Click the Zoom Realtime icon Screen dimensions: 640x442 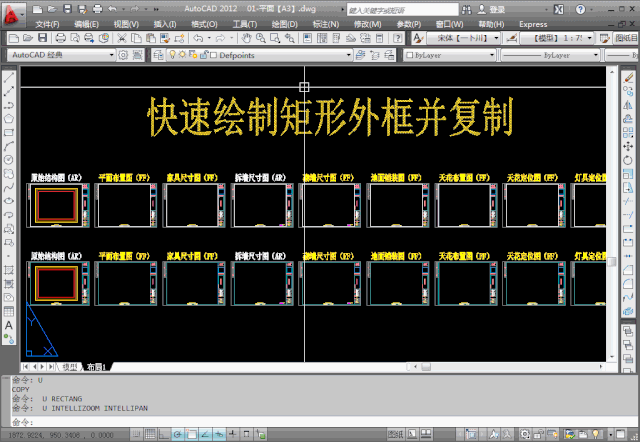click(x=260, y=38)
